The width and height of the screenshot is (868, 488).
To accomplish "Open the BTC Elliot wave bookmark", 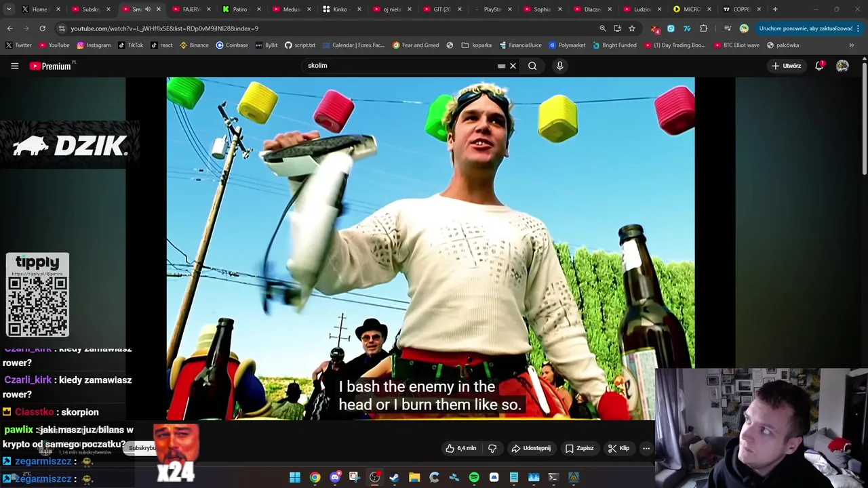I will tap(736, 45).
